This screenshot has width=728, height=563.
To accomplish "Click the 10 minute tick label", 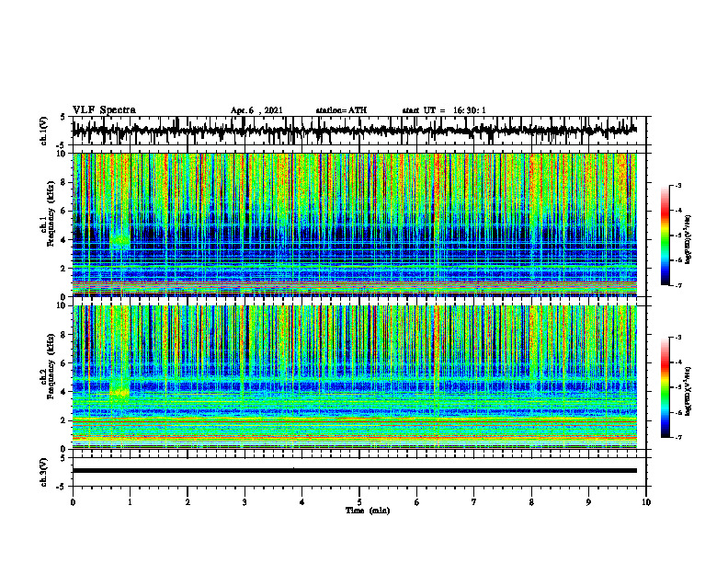I will (646, 502).
